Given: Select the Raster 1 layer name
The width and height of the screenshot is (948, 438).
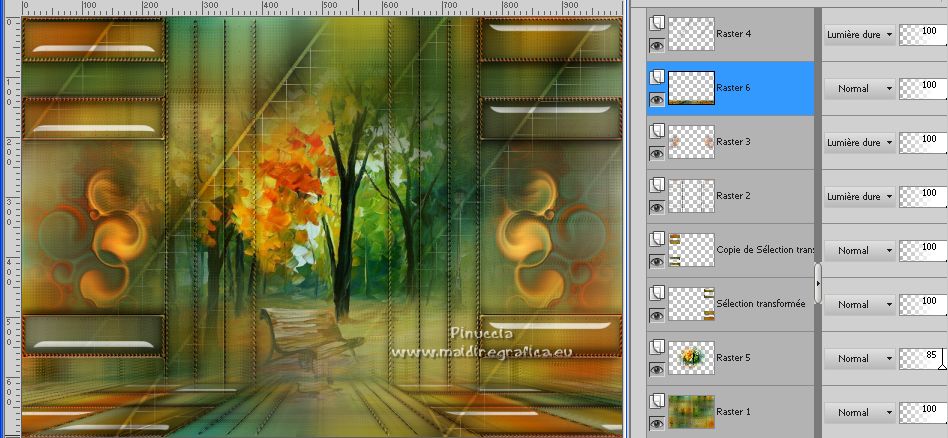Looking at the screenshot, I should [x=733, y=411].
